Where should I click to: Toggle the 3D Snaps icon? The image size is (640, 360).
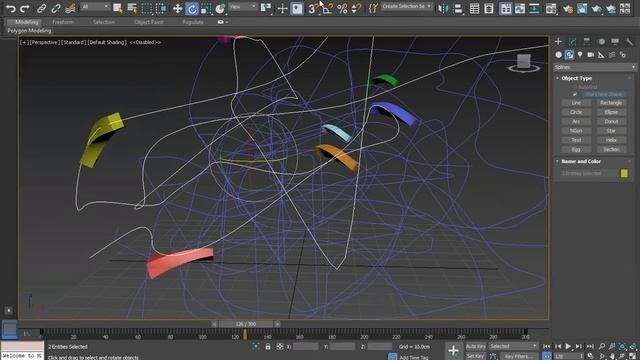313,8
